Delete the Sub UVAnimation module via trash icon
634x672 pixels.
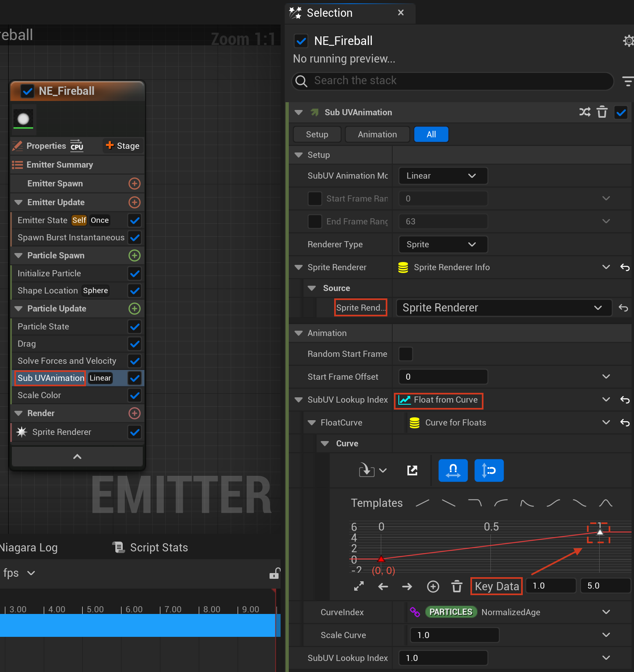[602, 112]
